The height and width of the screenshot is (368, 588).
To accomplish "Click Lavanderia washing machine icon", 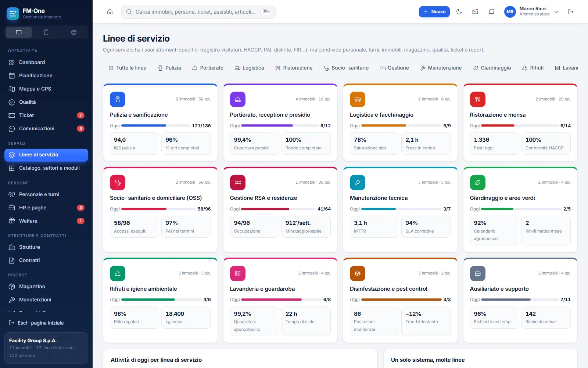I will click(238, 273).
